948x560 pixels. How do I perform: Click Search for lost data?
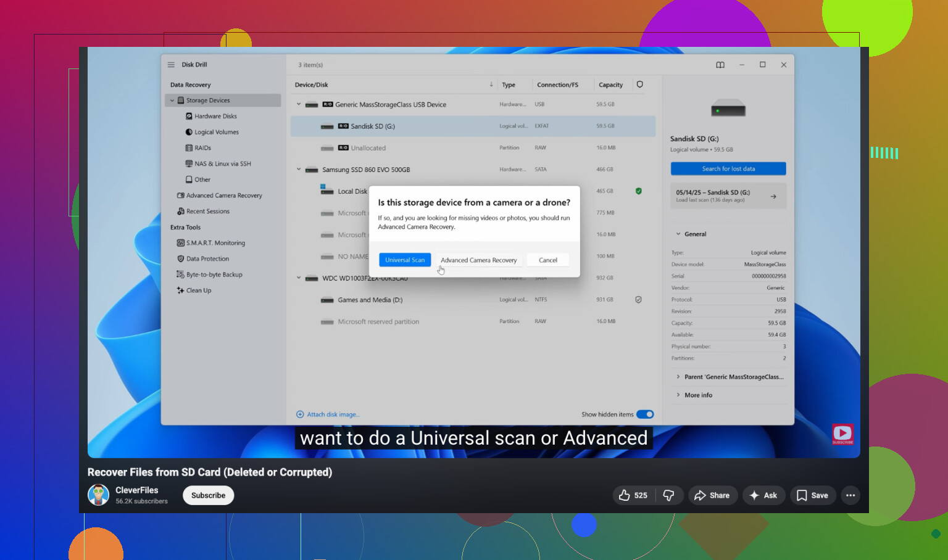(728, 169)
